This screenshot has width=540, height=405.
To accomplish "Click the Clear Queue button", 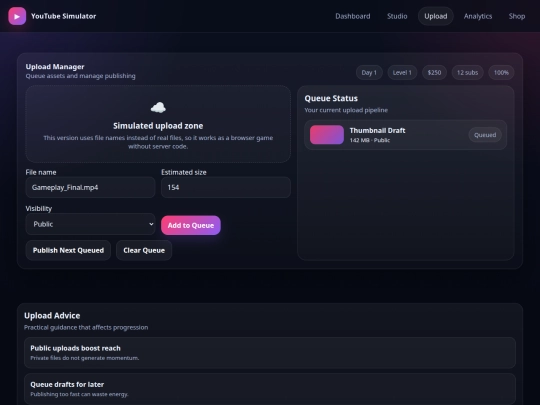I will (144, 250).
